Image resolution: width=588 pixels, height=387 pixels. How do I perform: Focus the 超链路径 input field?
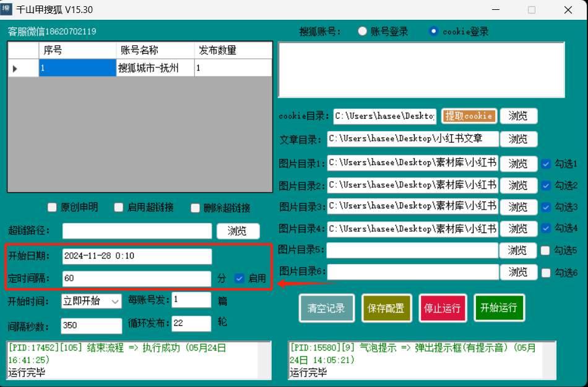click(137, 231)
